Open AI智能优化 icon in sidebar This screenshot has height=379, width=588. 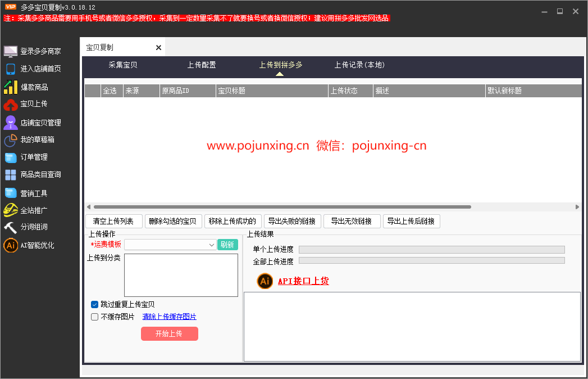(x=11, y=245)
